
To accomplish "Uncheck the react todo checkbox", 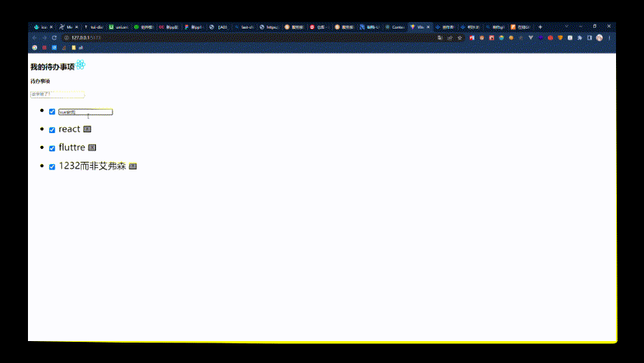I will pos(51,130).
